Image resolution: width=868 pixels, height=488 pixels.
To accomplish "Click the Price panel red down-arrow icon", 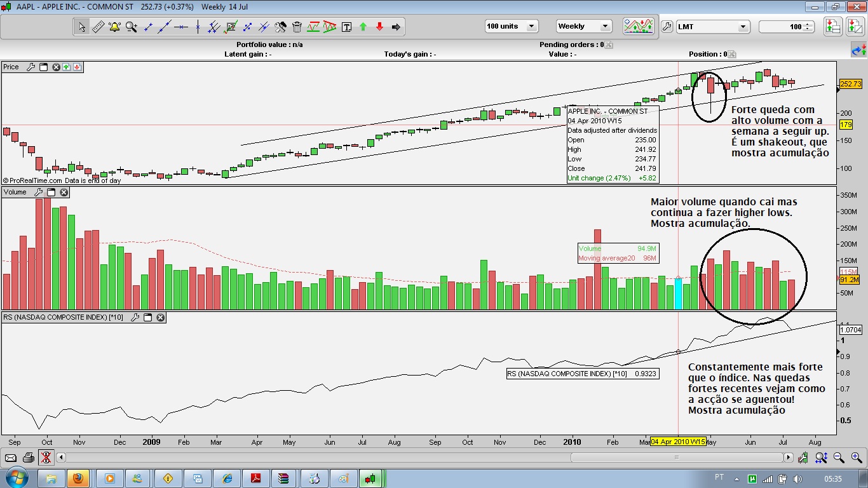I will pos(77,67).
